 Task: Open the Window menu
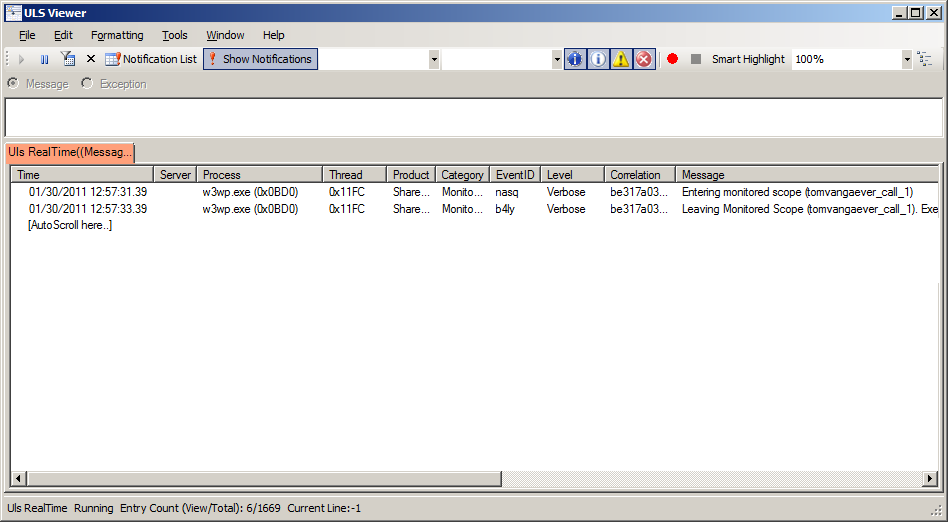pyautogui.click(x=225, y=35)
